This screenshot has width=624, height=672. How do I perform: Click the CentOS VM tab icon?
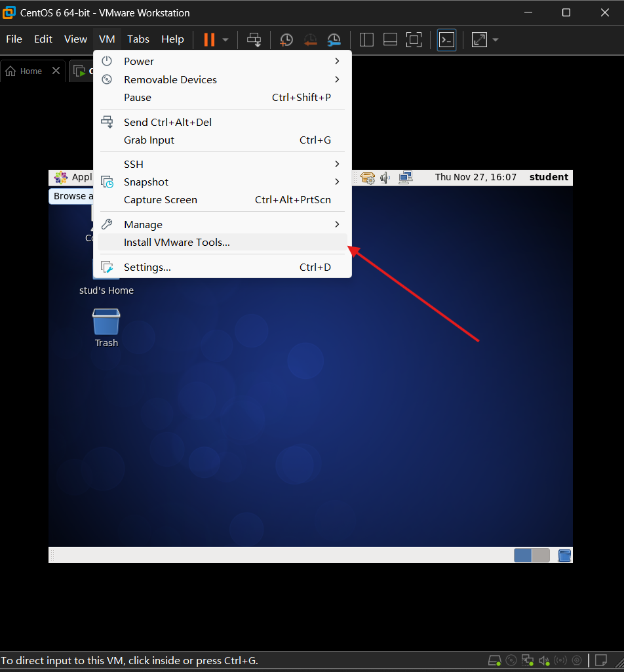(x=80, y=71)
